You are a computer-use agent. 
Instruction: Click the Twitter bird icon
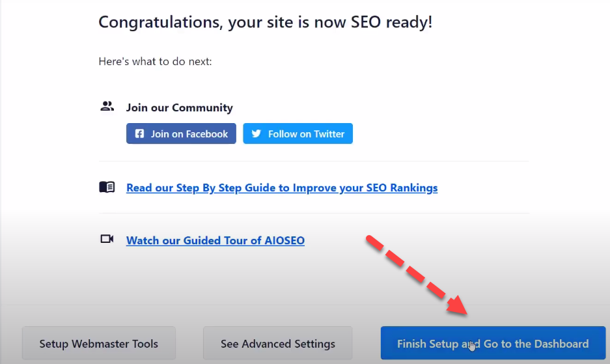point(256,134)
